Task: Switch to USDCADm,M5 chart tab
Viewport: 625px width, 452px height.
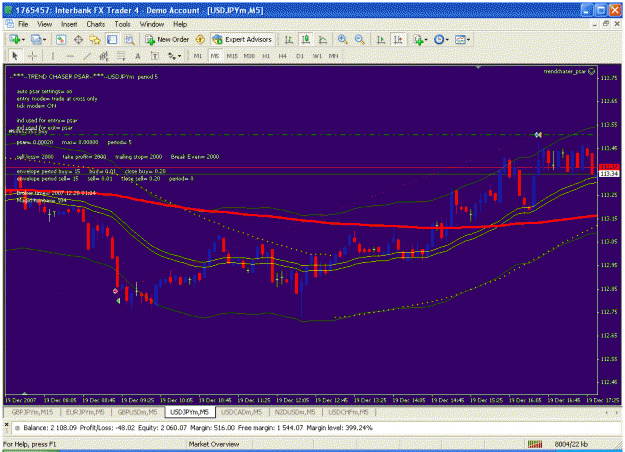Action: [x=242, y=412]
